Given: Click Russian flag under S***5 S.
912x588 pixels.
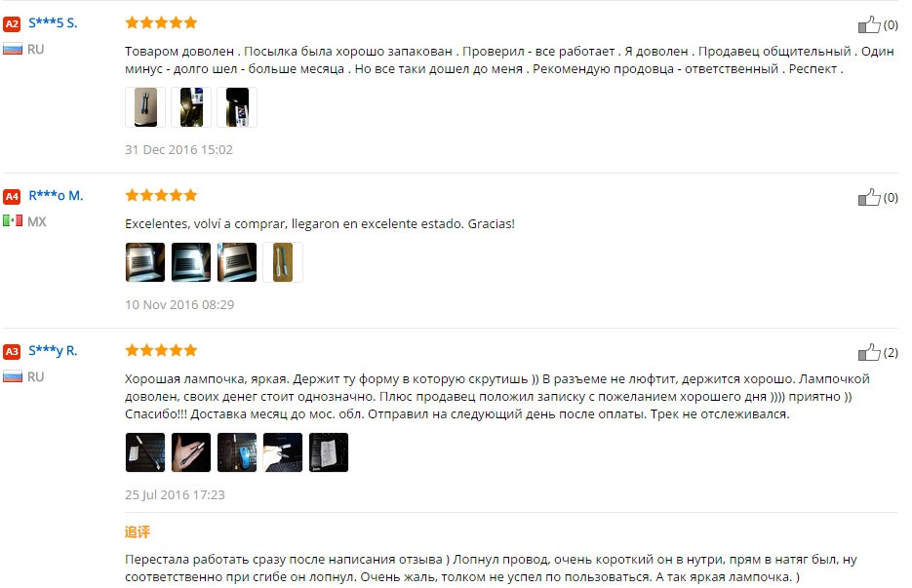Looking at the screenshot, I should [13, 49].
